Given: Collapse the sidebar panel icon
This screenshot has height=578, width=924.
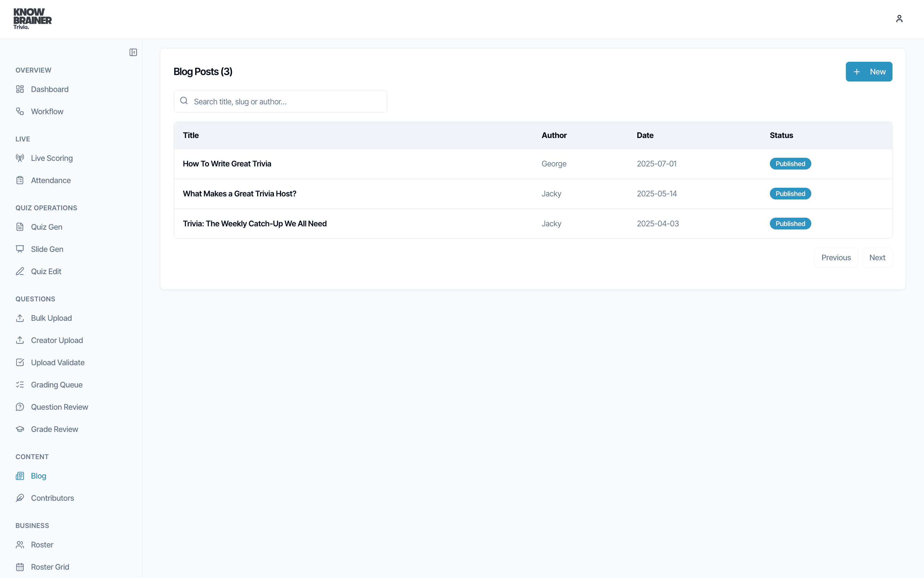Looking at the screenshot, I should click(133, 52).
